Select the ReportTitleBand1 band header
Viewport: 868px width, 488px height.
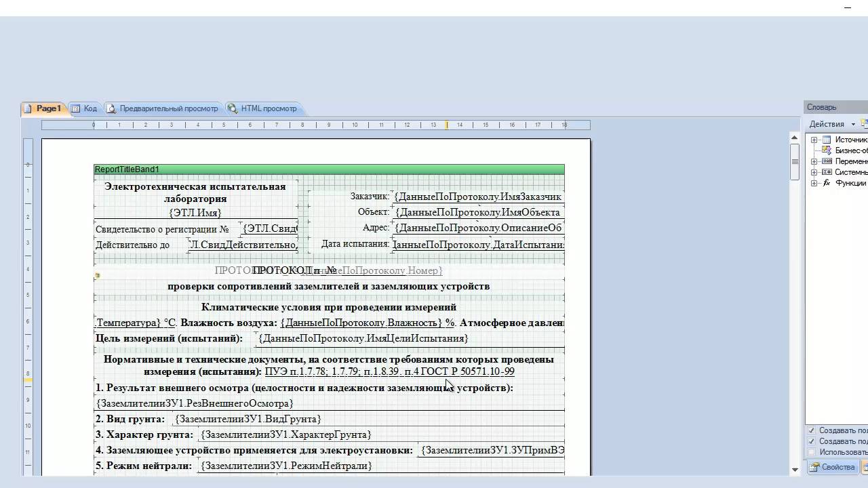coord(329,169)
